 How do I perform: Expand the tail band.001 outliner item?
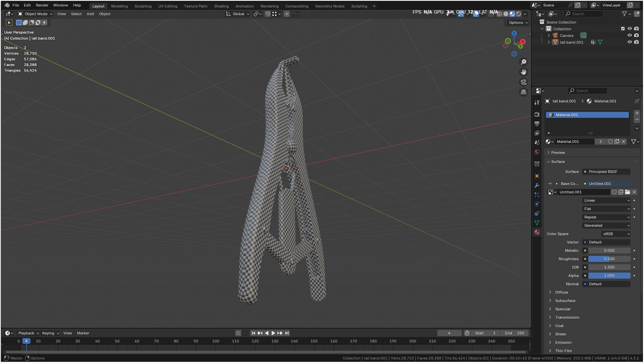click(549, 42)
